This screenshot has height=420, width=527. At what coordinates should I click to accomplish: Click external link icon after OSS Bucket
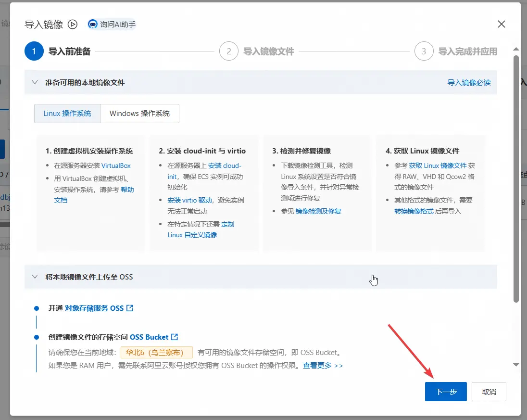click(x=175, y=337)
